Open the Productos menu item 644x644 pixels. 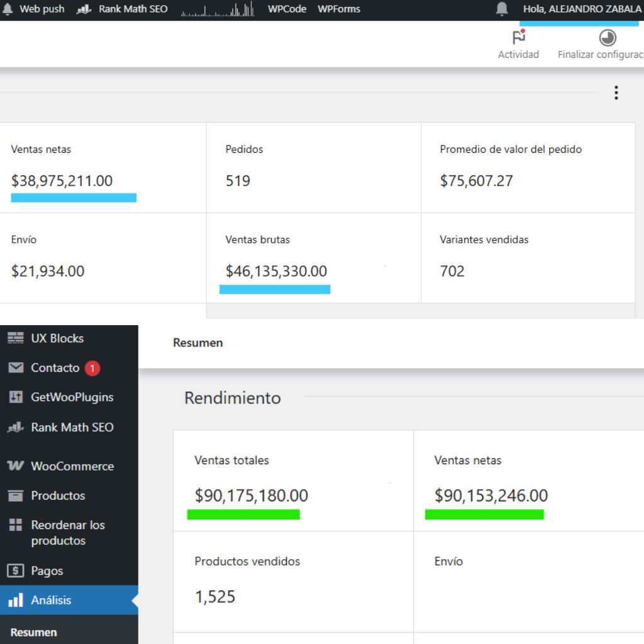tap(58, 496)
